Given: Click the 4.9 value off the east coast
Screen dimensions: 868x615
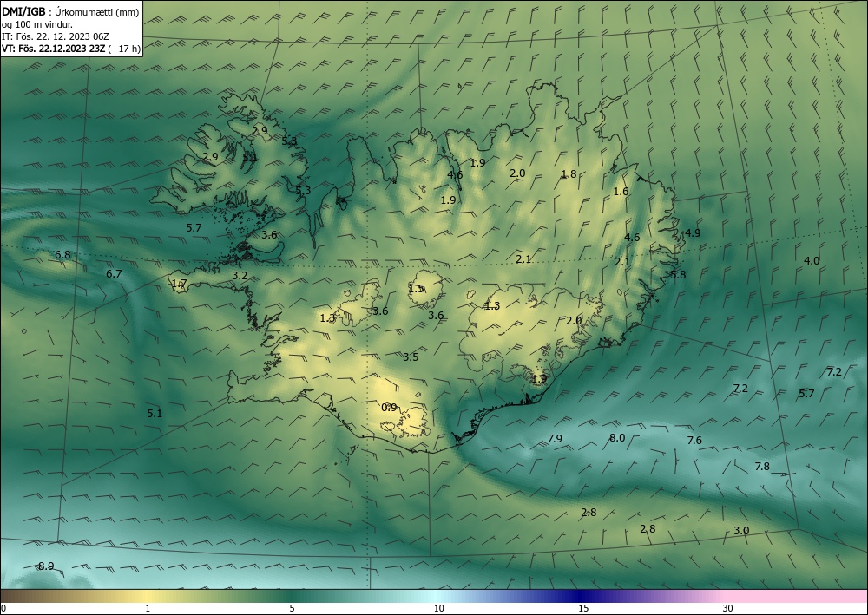Looking at the screenshot, I should click(693, 232).
